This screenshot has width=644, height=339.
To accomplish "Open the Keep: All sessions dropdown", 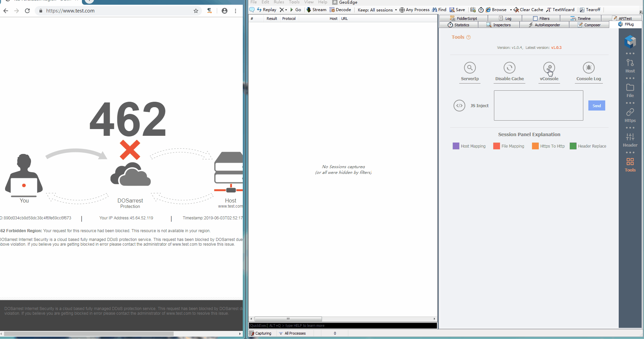I will [x=377, y=10].
